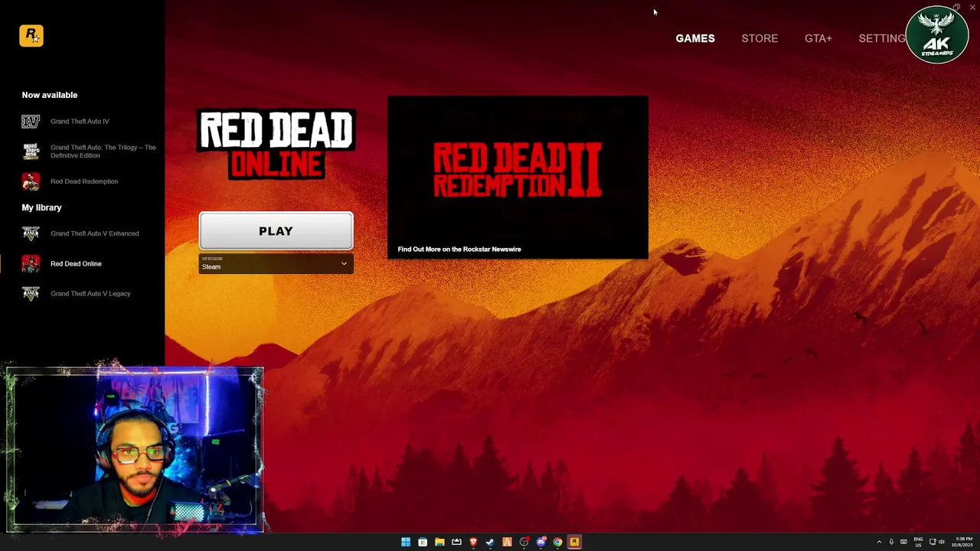Select the Red Dead Redemption game icon
The width and height of the screenshot is (980, 551).
[31, 181]
